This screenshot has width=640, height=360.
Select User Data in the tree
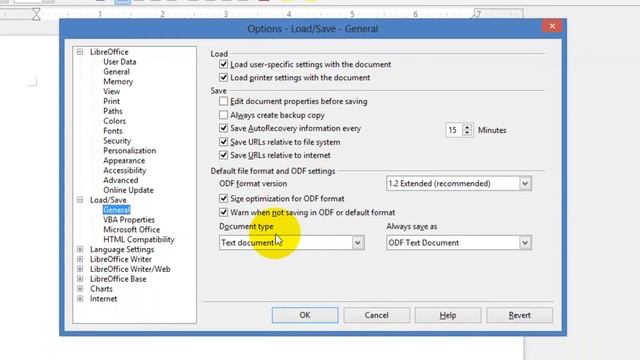[x=120, y=62]
